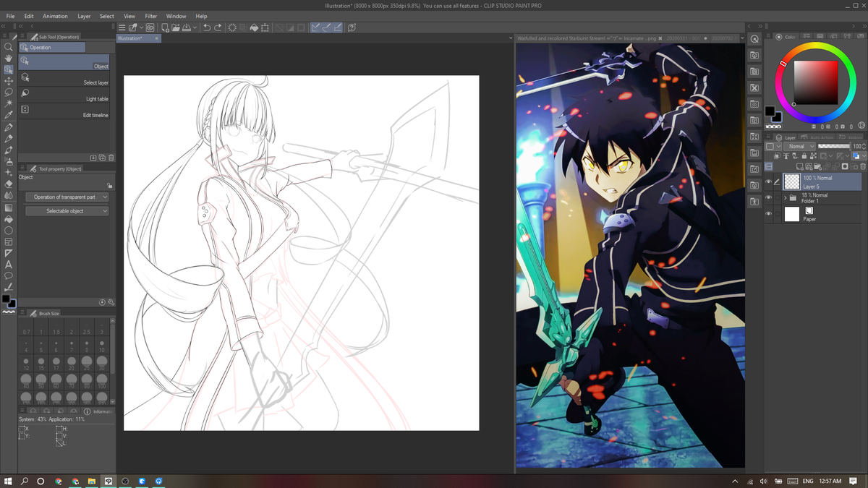Open the Animation menu
Image resolution: width=868 pixels, height=488 pixels.
[55, 16]
